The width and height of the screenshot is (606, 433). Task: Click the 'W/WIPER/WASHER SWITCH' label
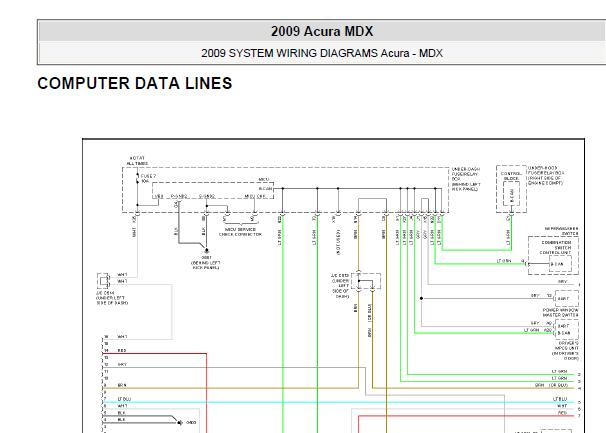point(562,231)
